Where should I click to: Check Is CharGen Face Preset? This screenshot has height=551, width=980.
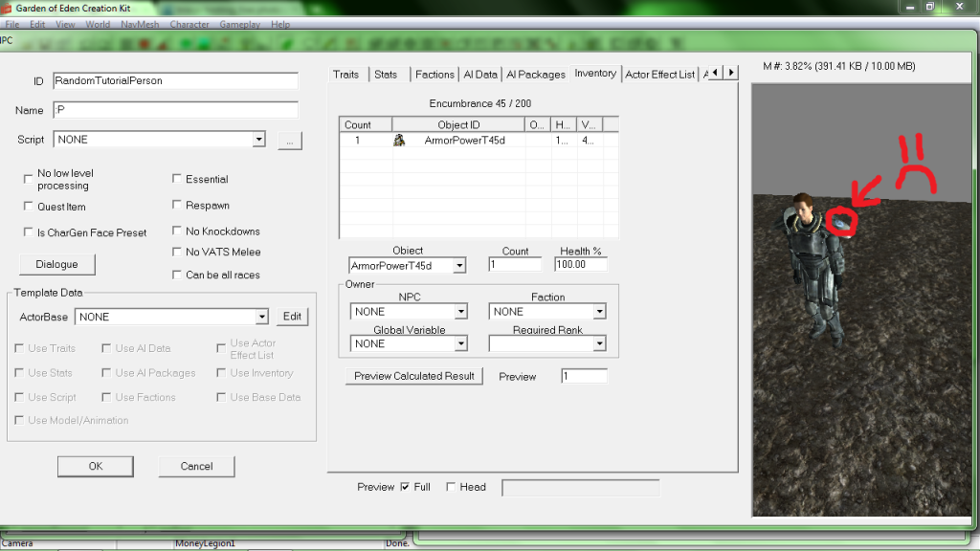(x=28, y=231)
